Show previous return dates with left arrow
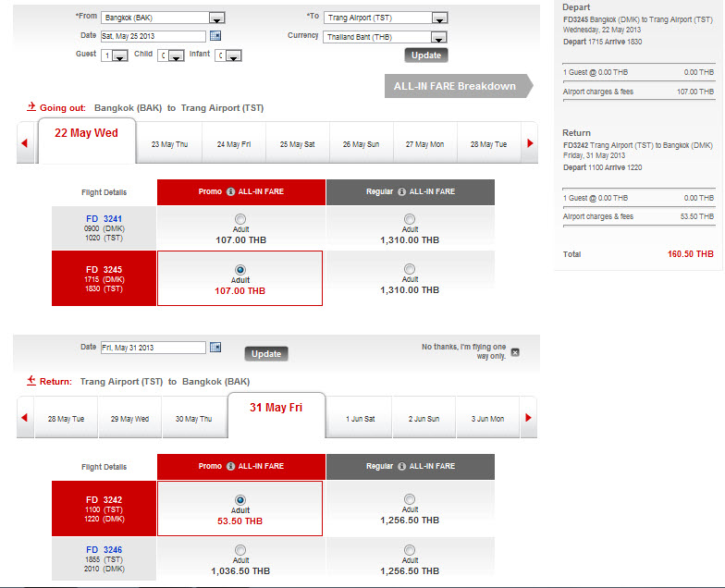The image size is (725, 588). 24,418
